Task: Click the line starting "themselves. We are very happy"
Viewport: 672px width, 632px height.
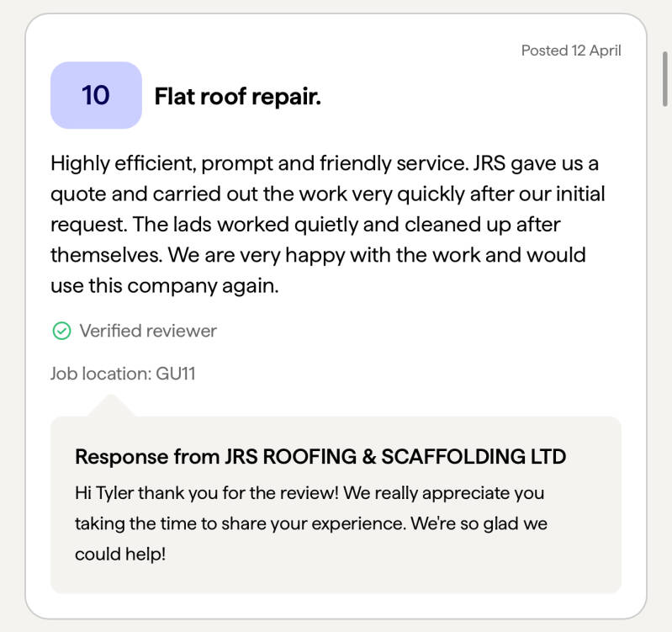Action: (x=318, y=255)
